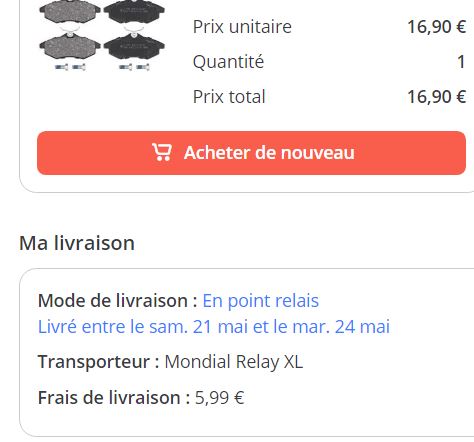This screenshot has width=474, height=442.
Task: Click the 'Prix unitaire' label
Action: pyautogui.click(x=242, y=27)
